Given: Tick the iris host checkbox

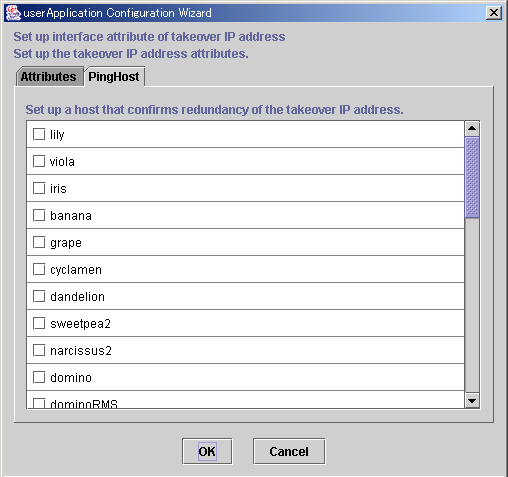Looking at the screenshot, I should pyautogui.click(x=39, y=188).
